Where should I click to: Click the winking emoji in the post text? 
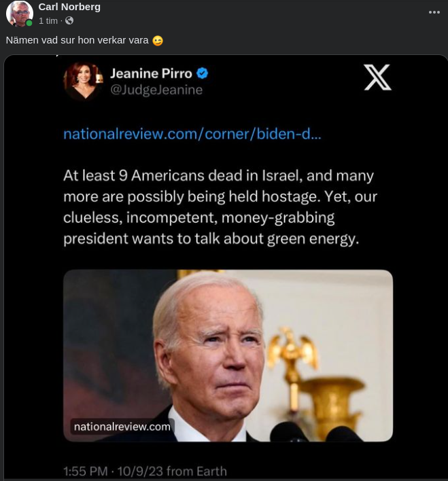click(158, 41)
